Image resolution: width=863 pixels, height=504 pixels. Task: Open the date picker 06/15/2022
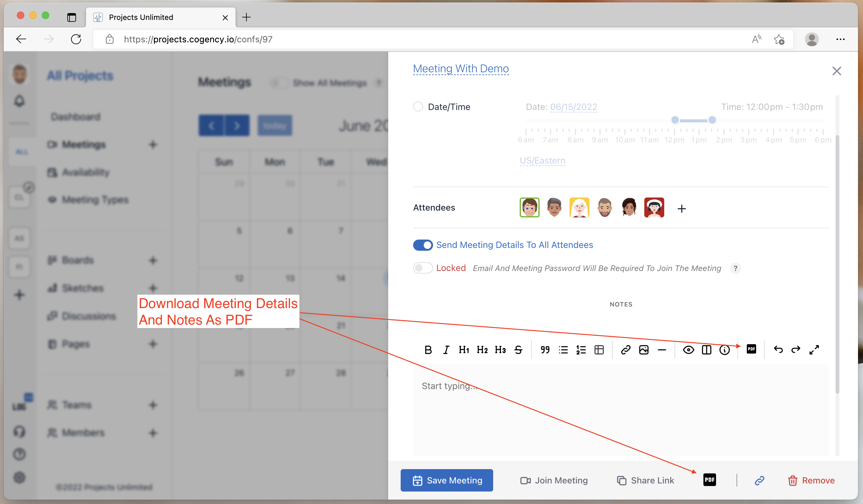(574, 107)
